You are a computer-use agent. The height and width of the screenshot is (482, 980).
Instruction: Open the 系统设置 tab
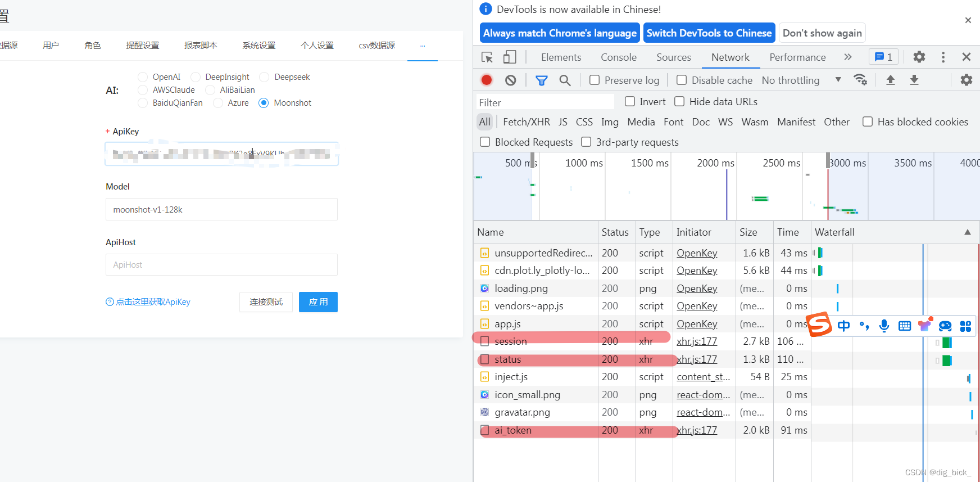(259, 46)
